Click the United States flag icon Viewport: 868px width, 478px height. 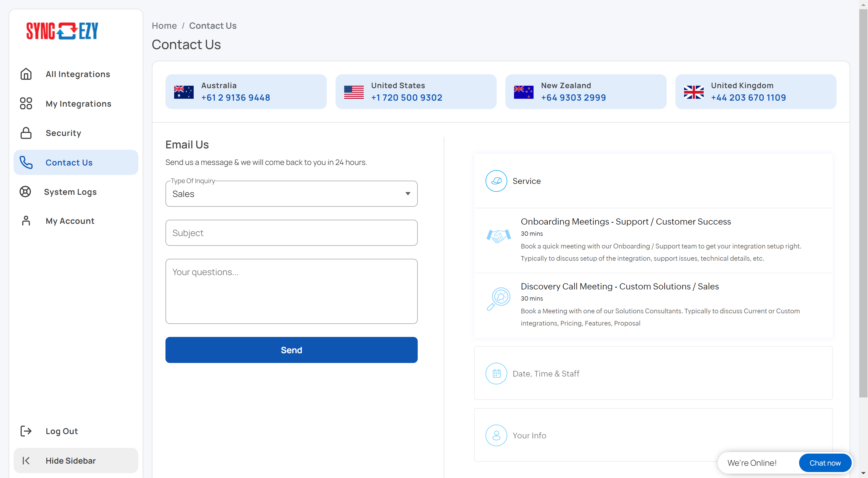(x=354, y=92)
